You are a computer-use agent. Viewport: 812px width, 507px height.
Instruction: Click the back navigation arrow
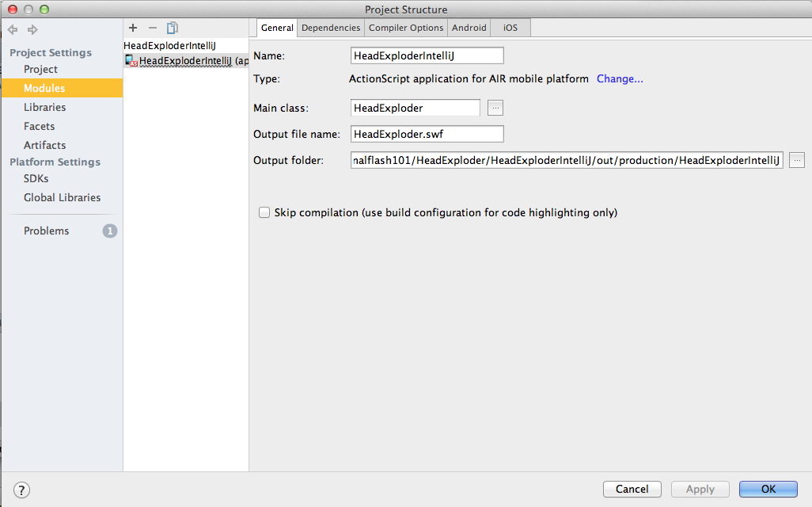pos(13,29)
